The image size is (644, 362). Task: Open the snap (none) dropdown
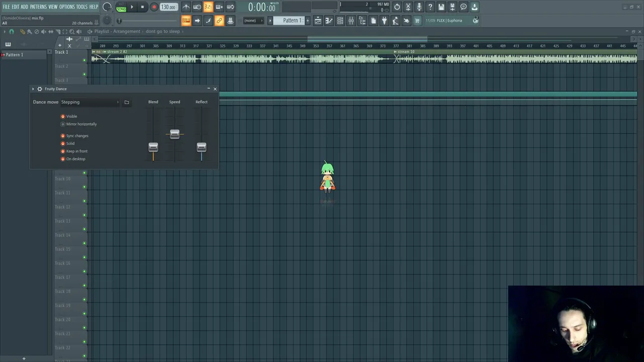[x=254, y=21]
